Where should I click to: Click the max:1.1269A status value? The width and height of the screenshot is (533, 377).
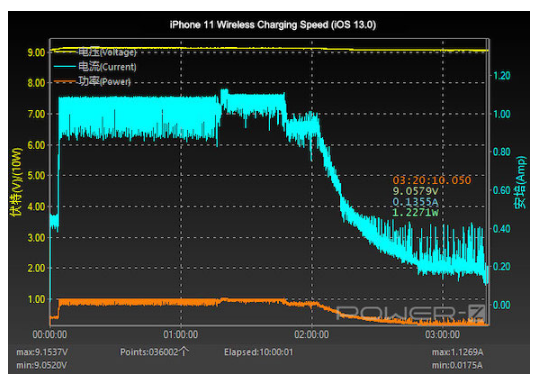(458, 352)
